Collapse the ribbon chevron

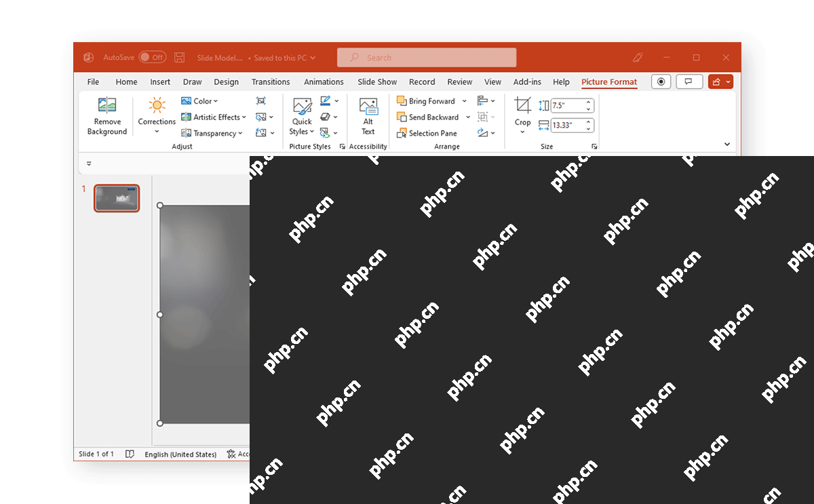[x=727, y=144]
